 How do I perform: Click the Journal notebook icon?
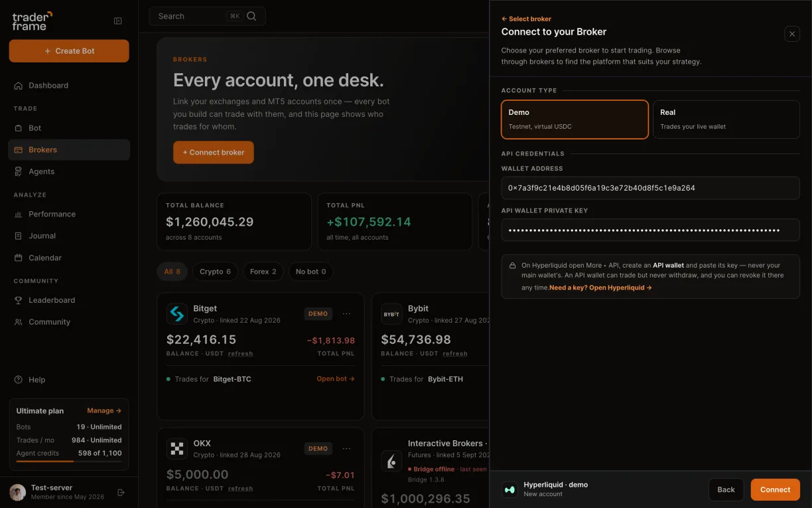click(19, 236)
